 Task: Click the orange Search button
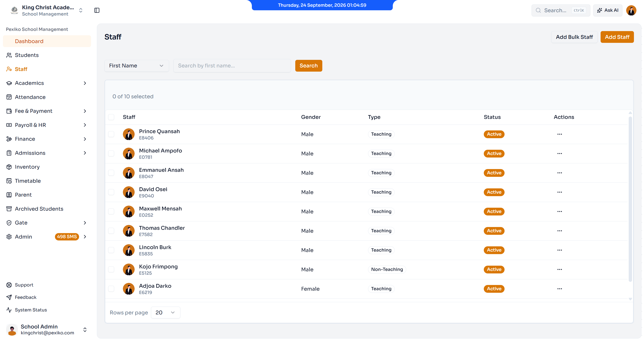coord(308,66)
